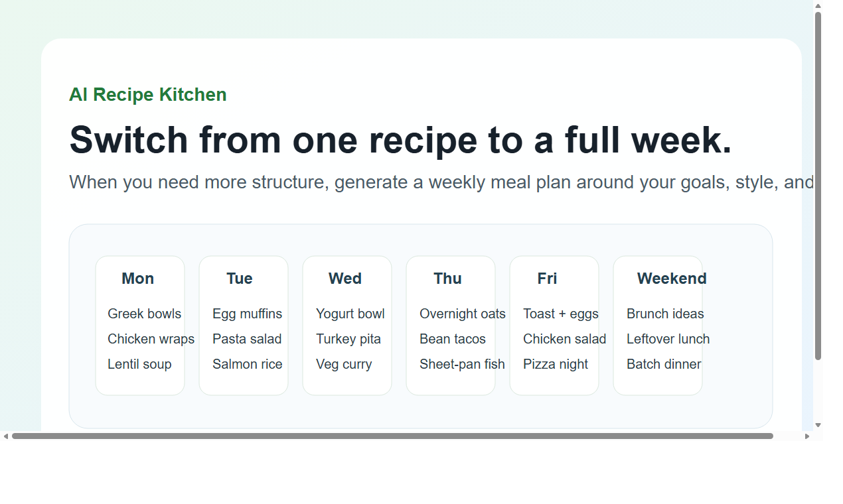
Task: Open the Veg curry recipe
Action: [x=345, y=364]
